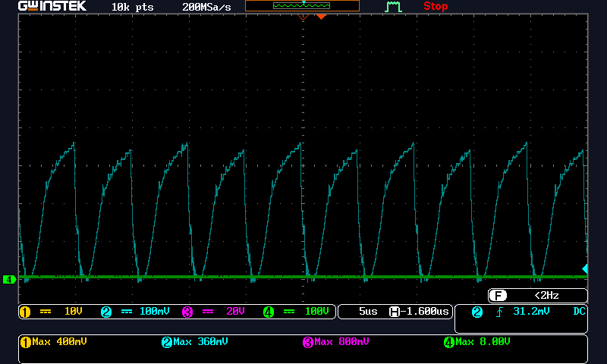Click the trigger source channel 2 icon

coord(477,312)
